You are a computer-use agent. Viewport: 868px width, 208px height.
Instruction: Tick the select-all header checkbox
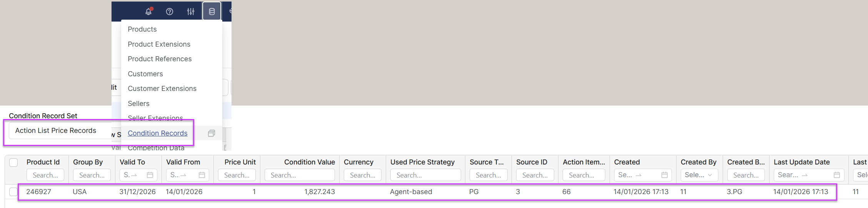pos(13,163)
